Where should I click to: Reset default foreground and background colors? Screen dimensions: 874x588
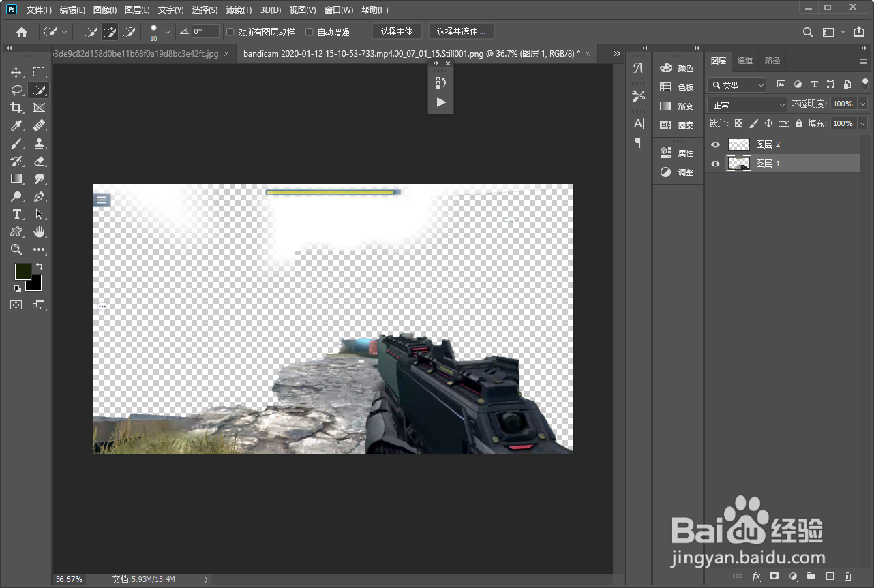tap(18, 289)
